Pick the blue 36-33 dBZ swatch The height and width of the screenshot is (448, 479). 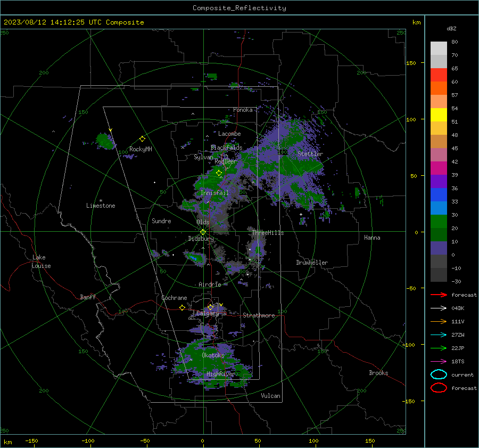(439, 195)
